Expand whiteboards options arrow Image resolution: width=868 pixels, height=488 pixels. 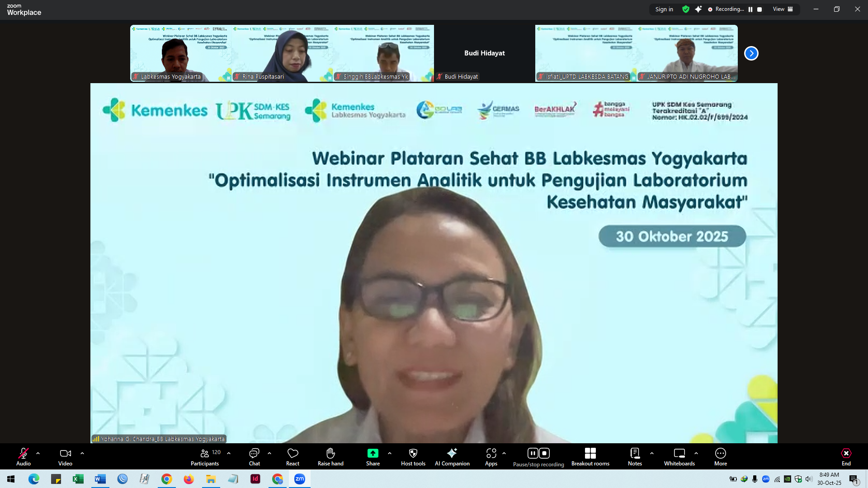click(696, 453)
